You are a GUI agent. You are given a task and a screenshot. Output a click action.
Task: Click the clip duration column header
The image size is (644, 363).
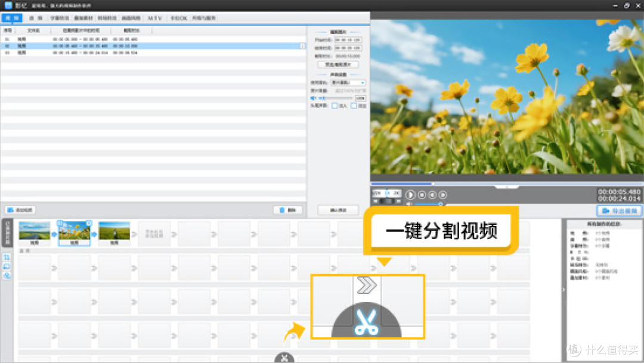coord(131,30)
